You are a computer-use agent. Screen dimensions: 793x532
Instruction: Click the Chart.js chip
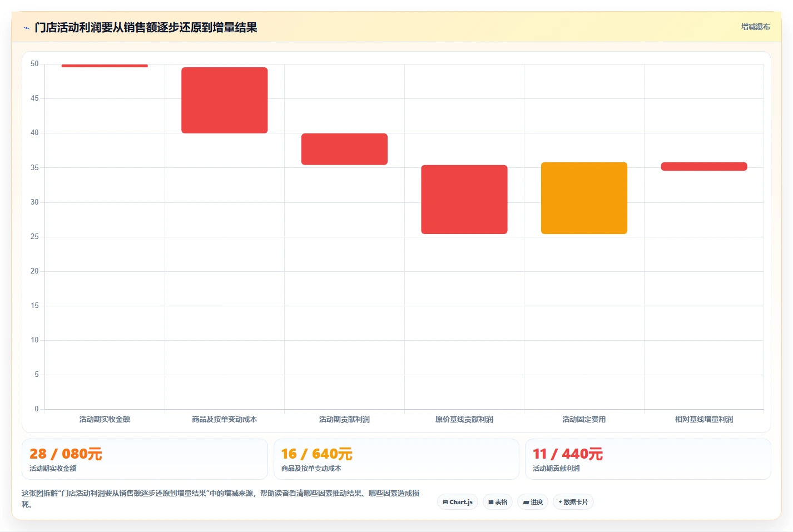458,502
